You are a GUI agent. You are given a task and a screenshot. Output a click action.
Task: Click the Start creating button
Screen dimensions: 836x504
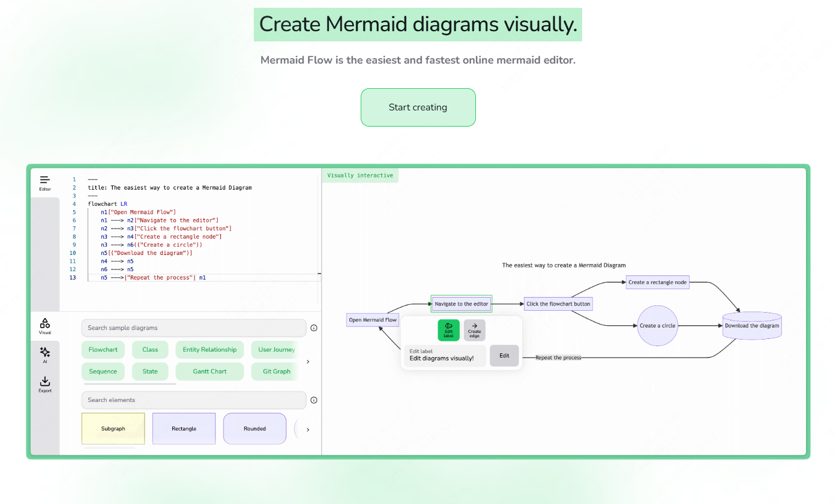click(418, 107)
